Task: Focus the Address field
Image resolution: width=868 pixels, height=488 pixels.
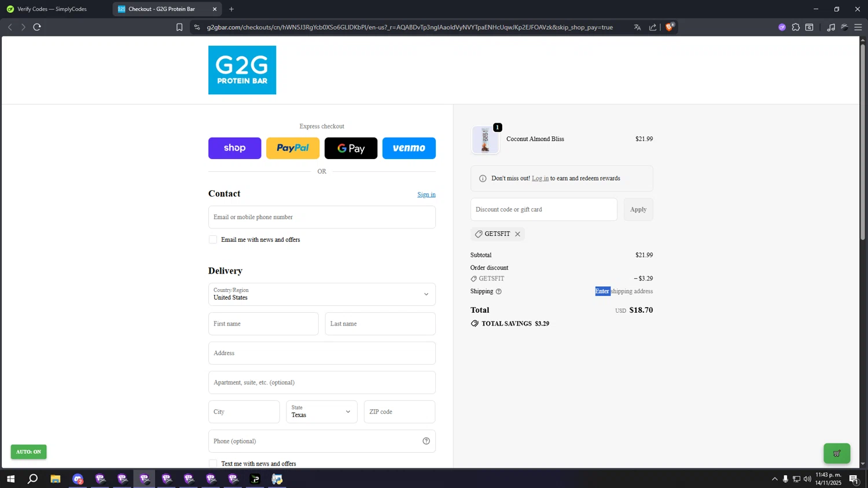Action: [x=322, y=353]
